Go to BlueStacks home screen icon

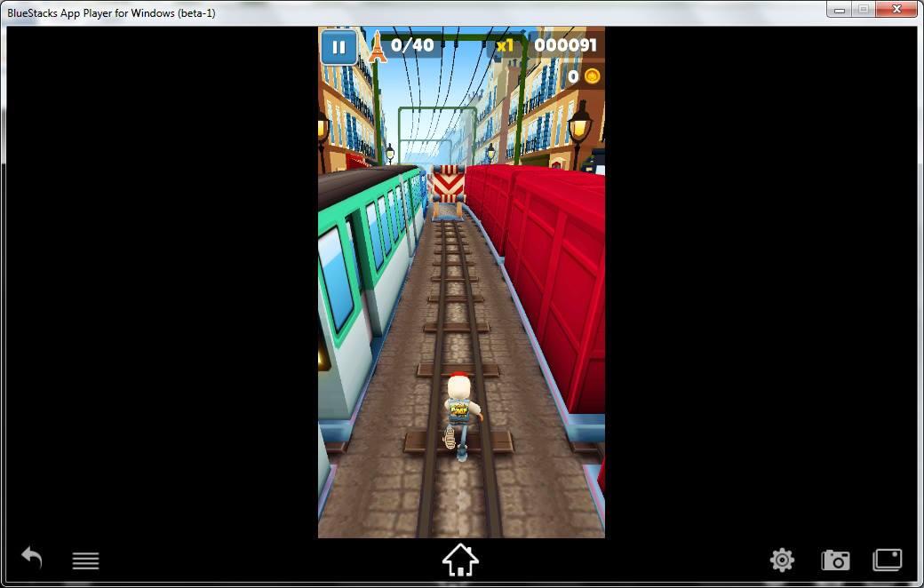click(x=460, y=560)
